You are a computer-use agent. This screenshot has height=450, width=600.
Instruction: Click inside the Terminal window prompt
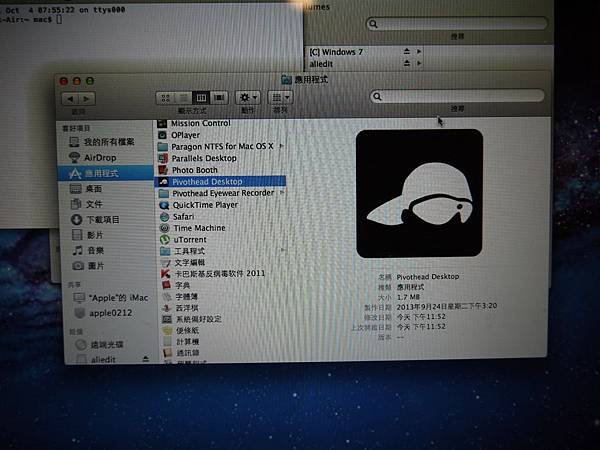59,19
